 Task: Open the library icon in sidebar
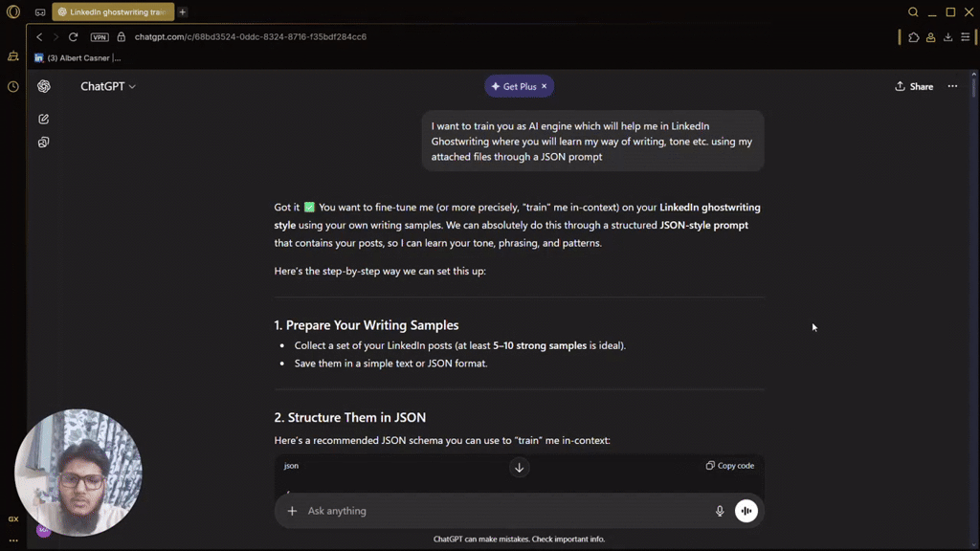(x=44, y=143)
